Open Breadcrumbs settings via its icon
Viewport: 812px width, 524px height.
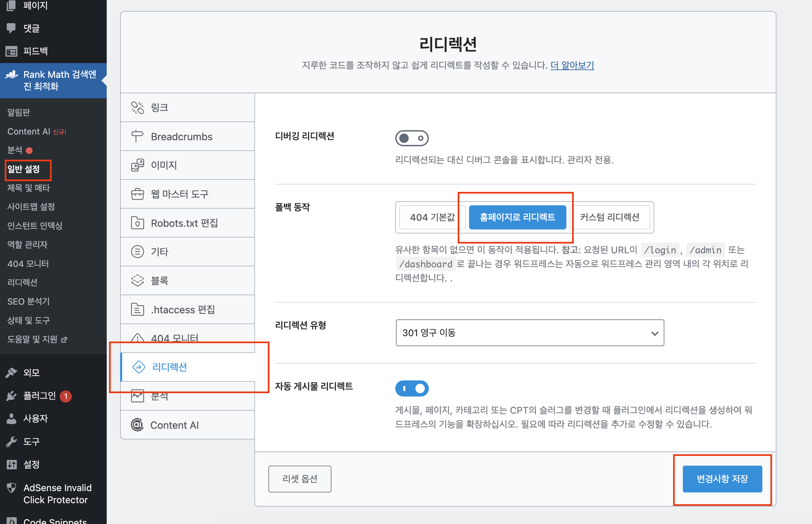(137, 136)
